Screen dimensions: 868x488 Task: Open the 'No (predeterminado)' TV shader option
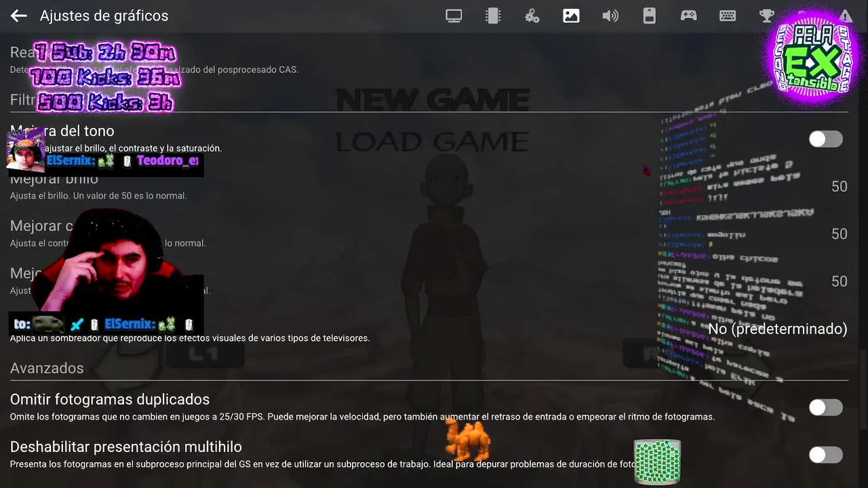(778, 329)
